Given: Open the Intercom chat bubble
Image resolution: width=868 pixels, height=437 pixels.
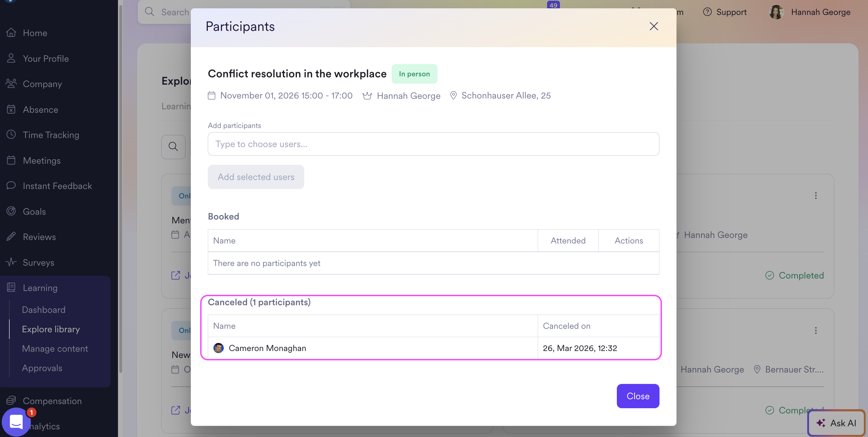Looking at the screenshot, I should (16, 422).
